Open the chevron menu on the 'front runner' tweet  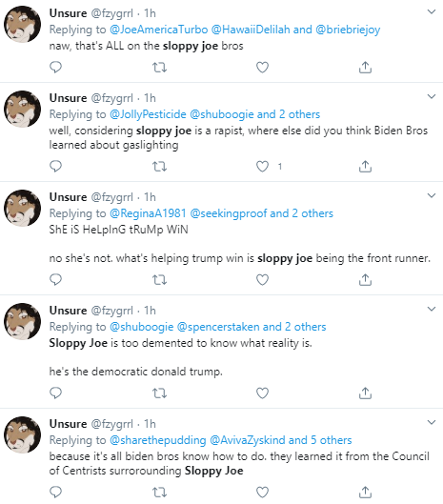click(432, 195)
